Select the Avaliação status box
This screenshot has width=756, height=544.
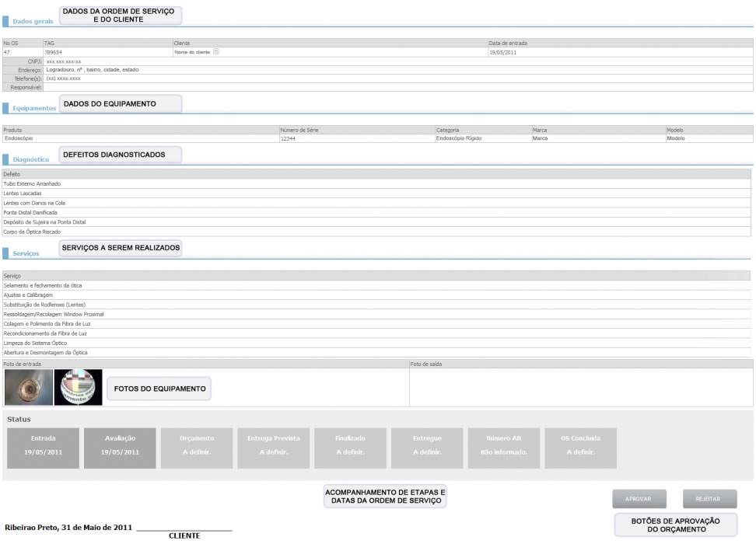pos(120,448)
